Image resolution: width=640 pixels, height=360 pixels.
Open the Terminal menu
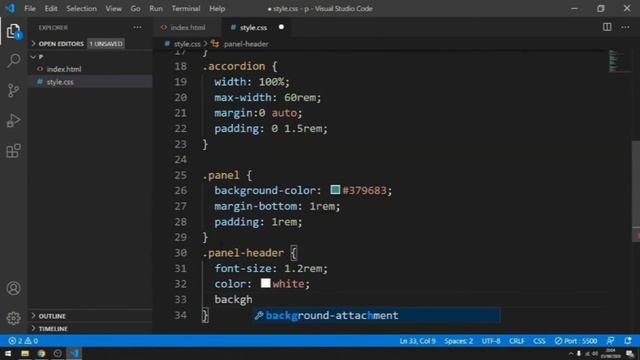(x=186, y=8)
